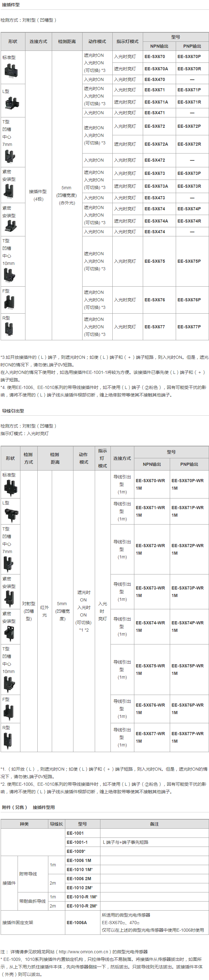Select the EE-SX670-WR 1M model cell
Screen dimensions: 209x980
tap(152, 484)
